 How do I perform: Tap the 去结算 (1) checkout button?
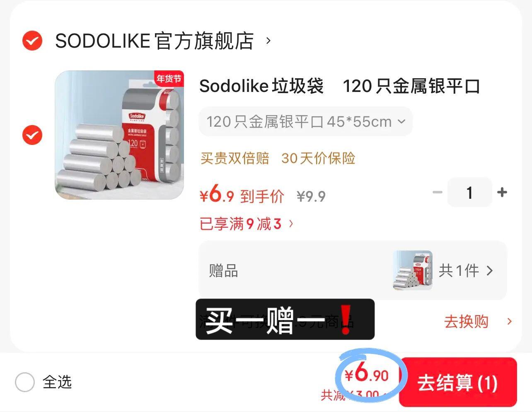tap(458, 382)
